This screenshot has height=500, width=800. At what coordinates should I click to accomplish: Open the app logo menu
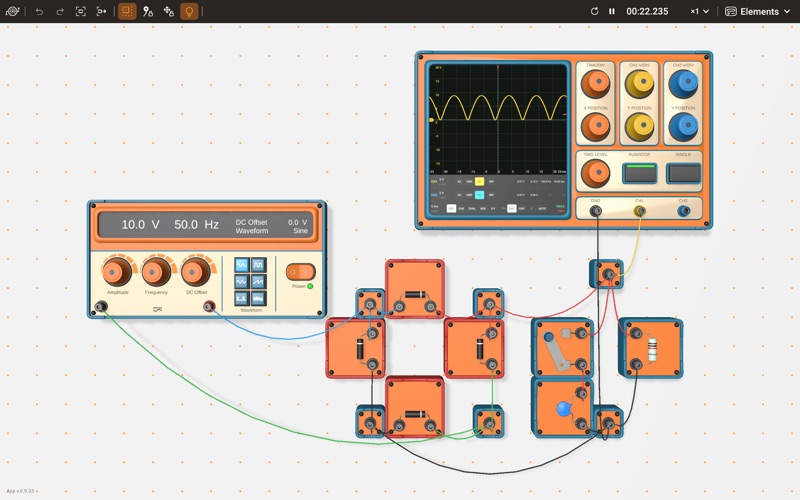click(x=12, y=11)
